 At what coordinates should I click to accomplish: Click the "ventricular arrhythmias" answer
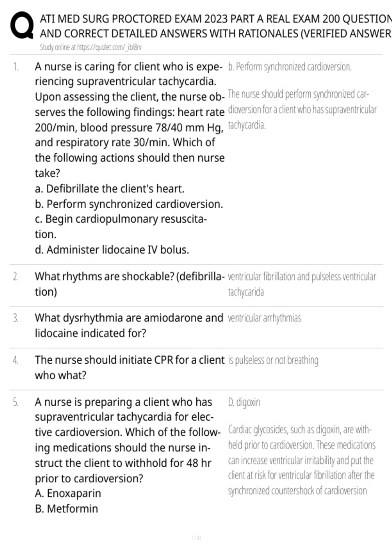[x=264, y=318]
